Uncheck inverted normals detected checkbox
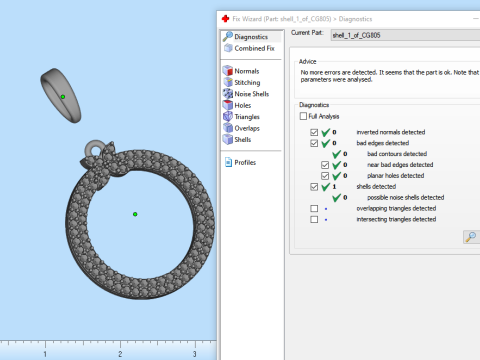The image size is (480, 360). pyautogui.click(x=314, y=132)
